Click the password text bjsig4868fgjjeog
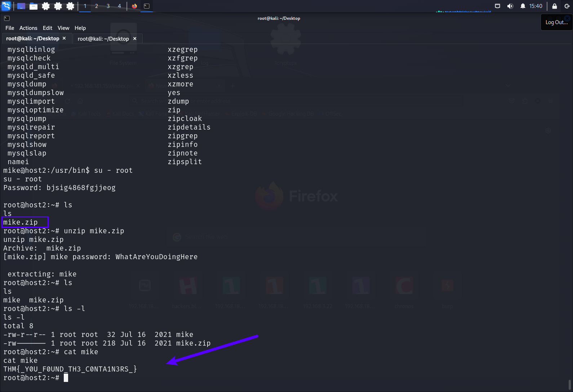Image resolution: width=573 pixels, height=392 pixels. pos(81,188)
